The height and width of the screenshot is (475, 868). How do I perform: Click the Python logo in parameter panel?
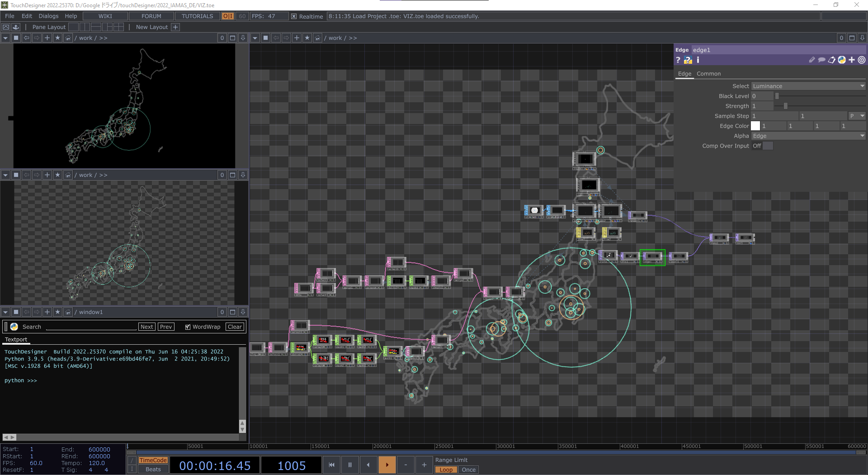tap(841, 60)
